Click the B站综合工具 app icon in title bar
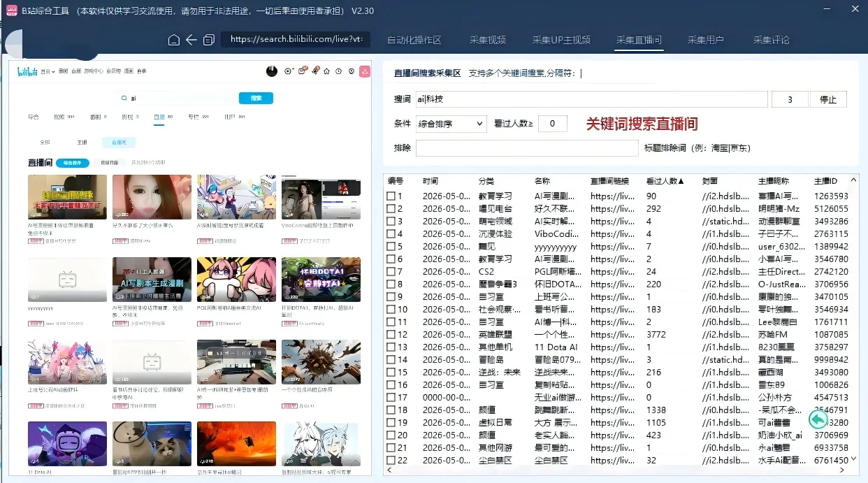 point(11,10)
